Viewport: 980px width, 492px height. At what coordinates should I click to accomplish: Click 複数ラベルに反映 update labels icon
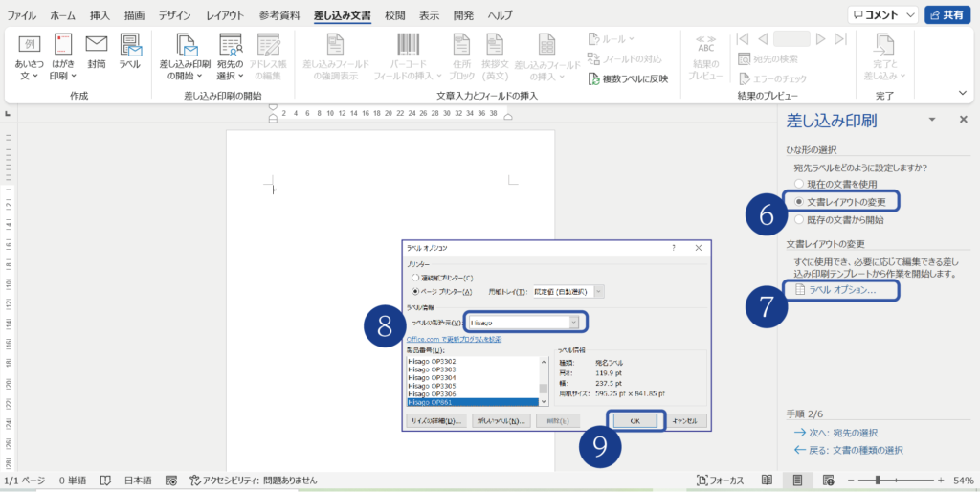point(628,78)
